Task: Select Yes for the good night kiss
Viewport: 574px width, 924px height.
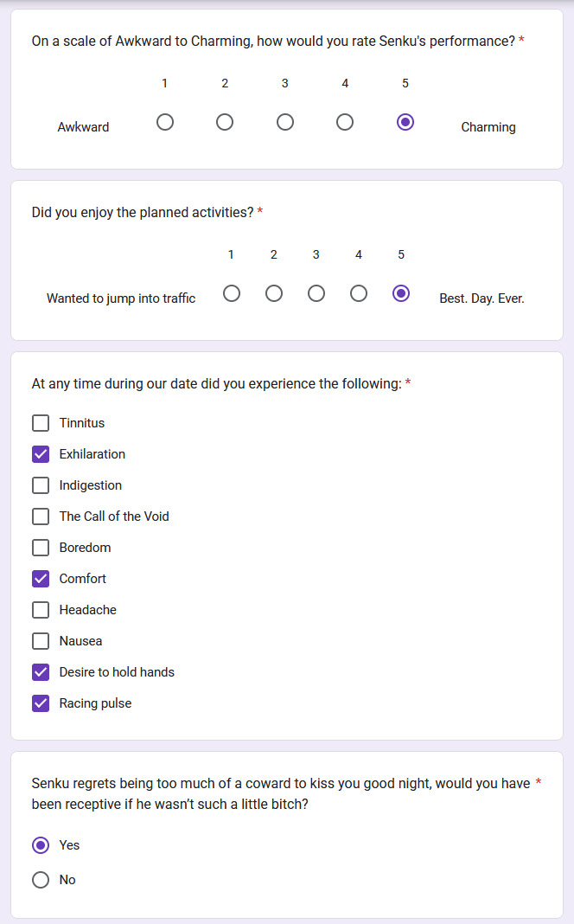Action: 41,845
